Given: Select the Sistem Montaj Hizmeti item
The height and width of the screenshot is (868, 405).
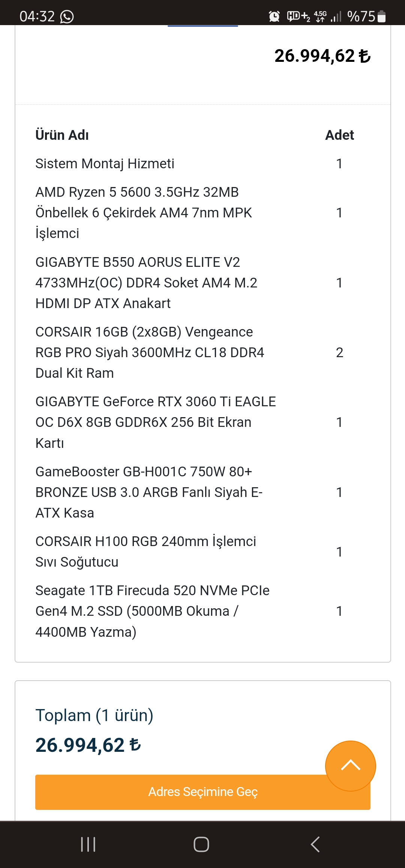Looking at the screenshot, I should (105, 164).
